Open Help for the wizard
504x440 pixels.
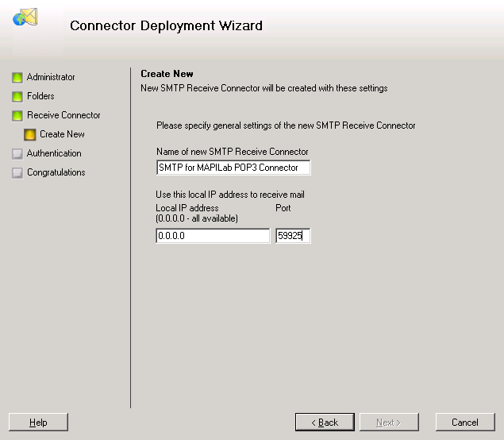[x=38, y=422]
